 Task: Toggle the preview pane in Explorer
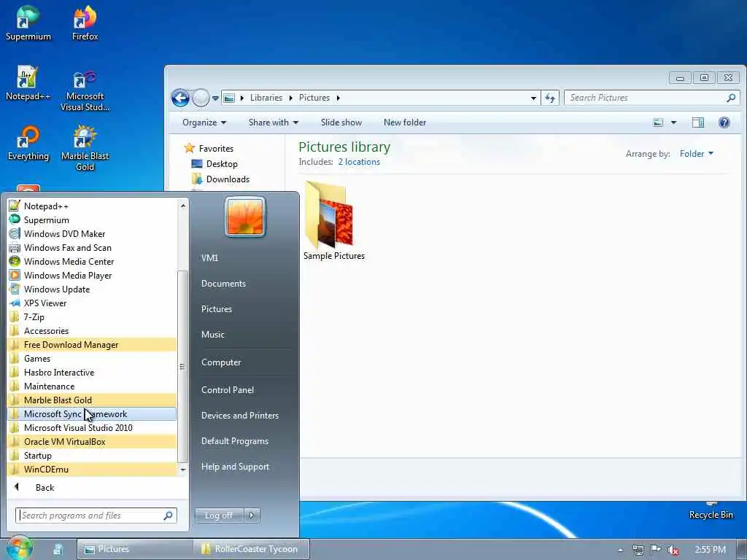click(x=698, y=122)
